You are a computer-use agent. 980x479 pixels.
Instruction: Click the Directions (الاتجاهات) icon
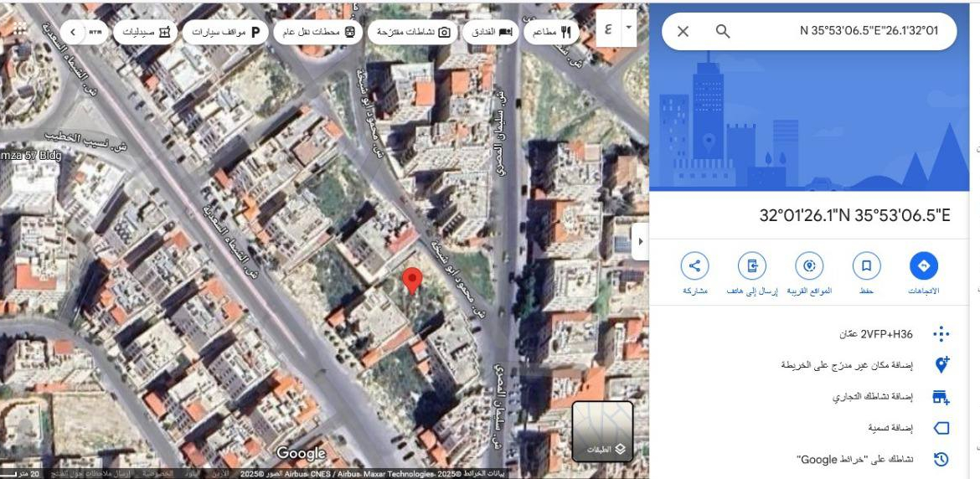924,266
